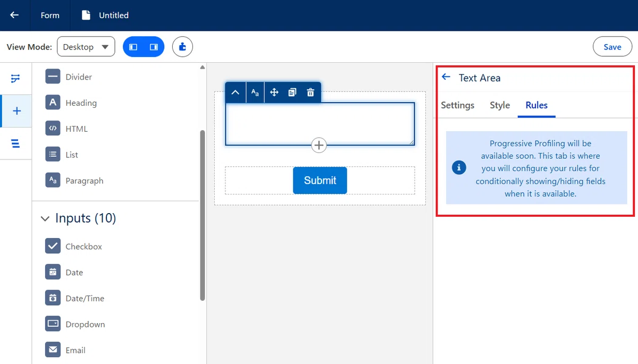The width and height of the screenshot is (638, 364).
Task: Click the puzzle-piece integrations icon button
Action: click(x=182, y=47)
